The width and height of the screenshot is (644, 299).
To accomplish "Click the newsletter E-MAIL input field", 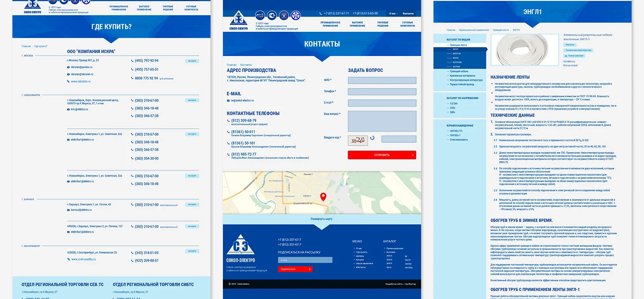I will pyautogui.click(x=305, y=260).
